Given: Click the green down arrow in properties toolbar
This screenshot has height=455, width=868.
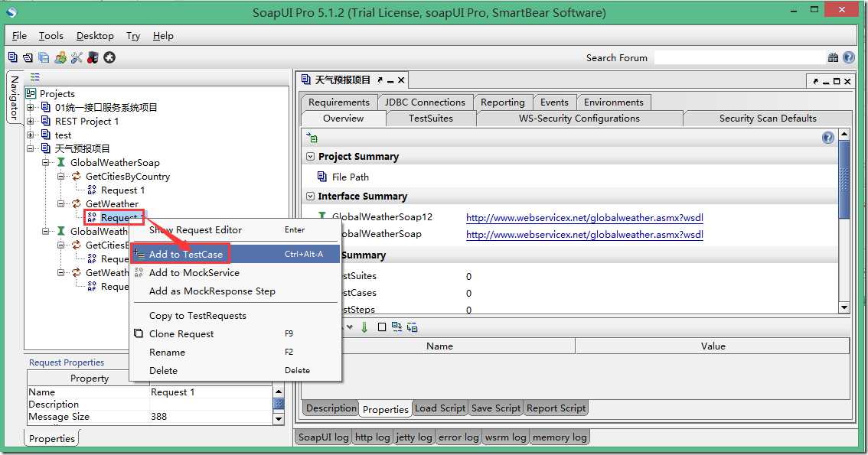Looking at the screenshot, I should [364, 327].
